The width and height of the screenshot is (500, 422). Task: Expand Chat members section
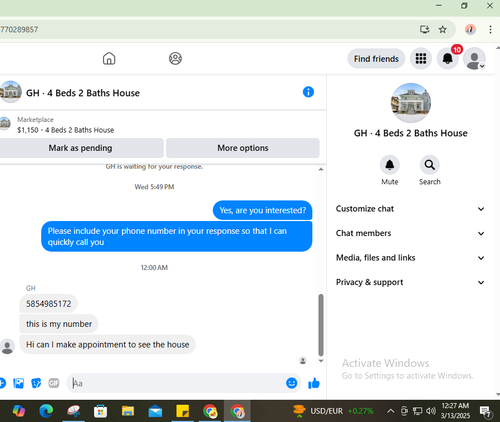click(x=410, y=233)
